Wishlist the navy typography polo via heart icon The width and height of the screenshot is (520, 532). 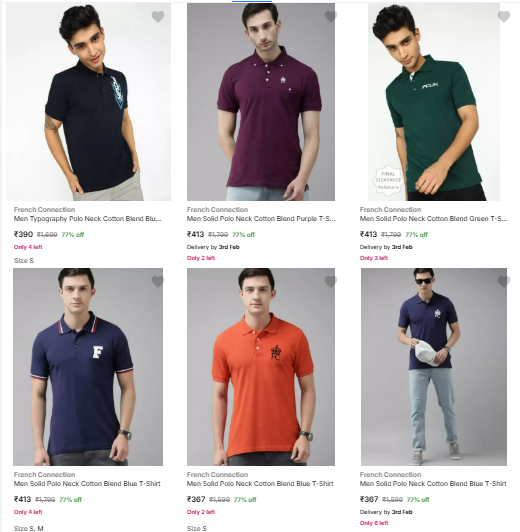[x=158, y=16]
